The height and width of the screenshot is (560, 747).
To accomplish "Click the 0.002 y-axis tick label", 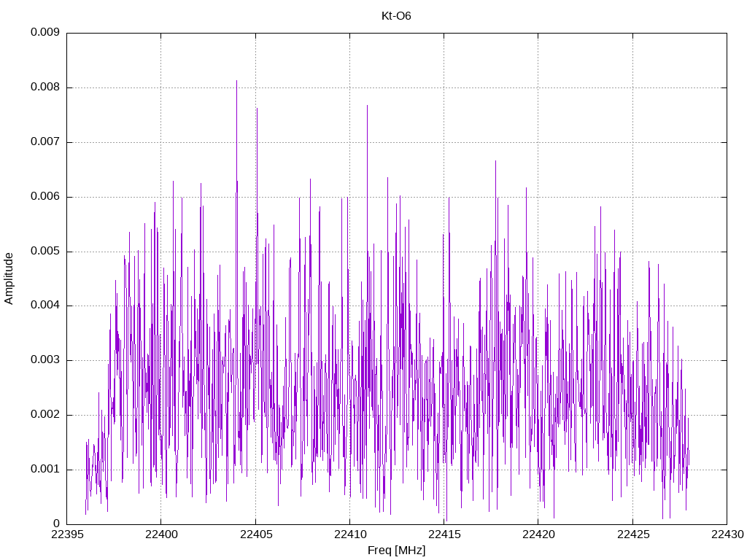I will 45,414.
